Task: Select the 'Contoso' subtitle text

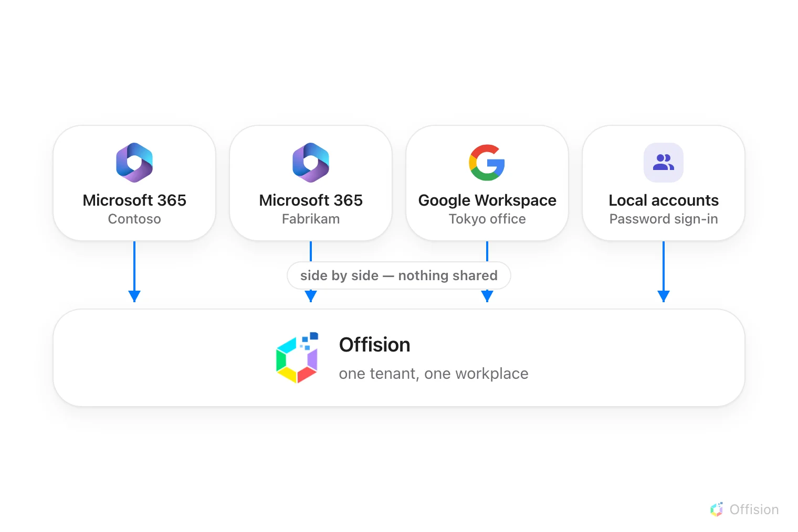Action: [134, 219]
